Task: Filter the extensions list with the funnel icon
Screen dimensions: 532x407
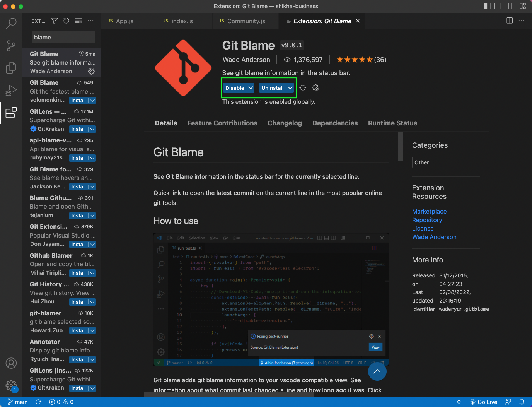Action: (54, 21)
